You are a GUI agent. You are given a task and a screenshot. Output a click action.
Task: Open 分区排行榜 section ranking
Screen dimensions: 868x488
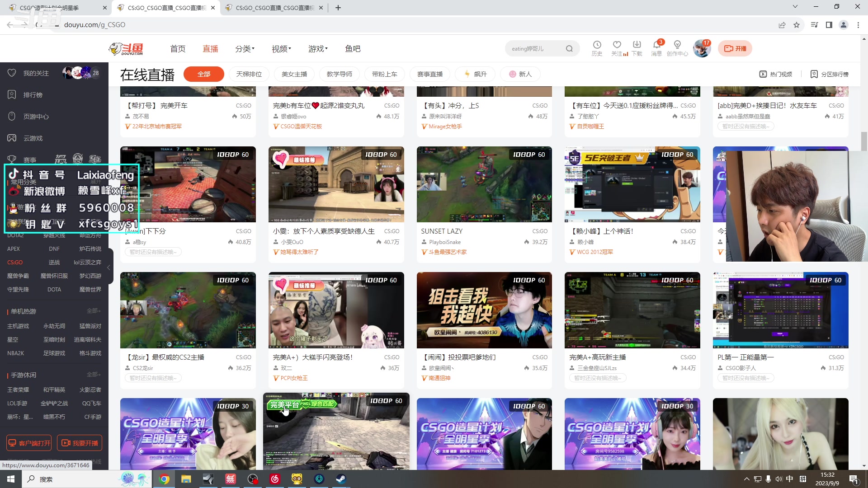829,74
